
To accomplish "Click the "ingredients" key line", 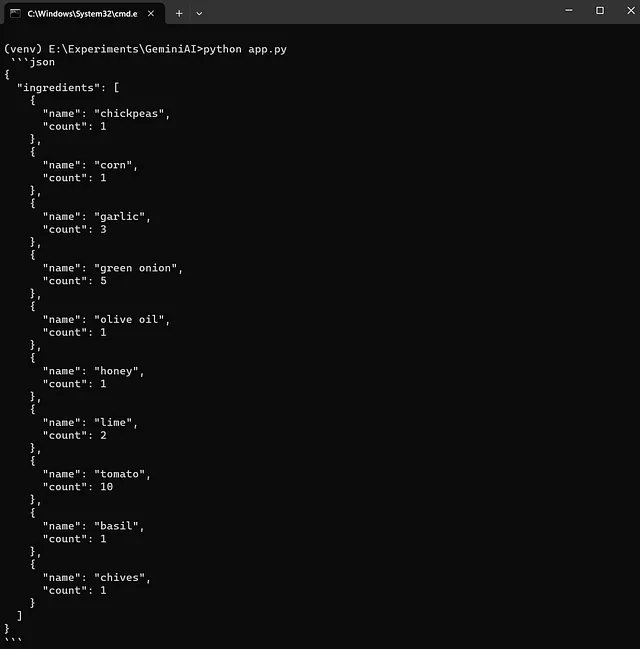I will 68,88.
